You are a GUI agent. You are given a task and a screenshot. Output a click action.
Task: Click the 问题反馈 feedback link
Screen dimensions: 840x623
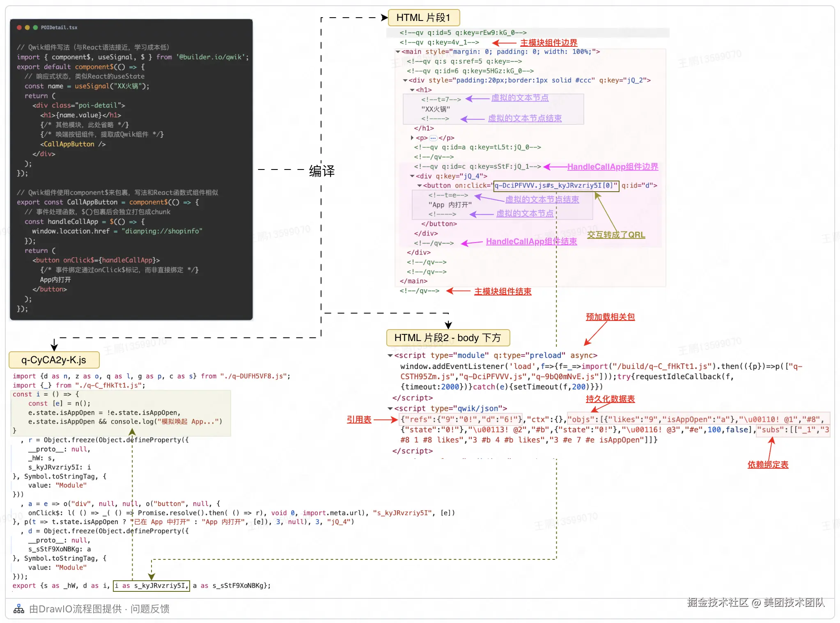[150, 609]
